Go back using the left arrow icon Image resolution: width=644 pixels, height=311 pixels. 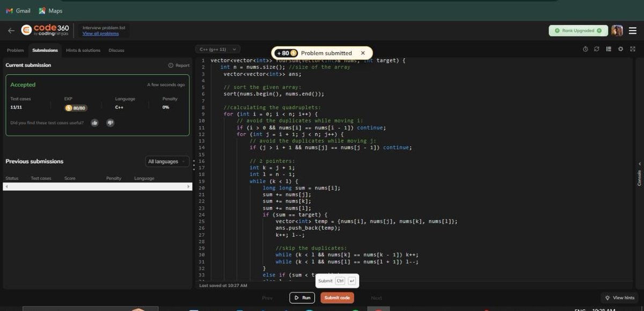11,31
